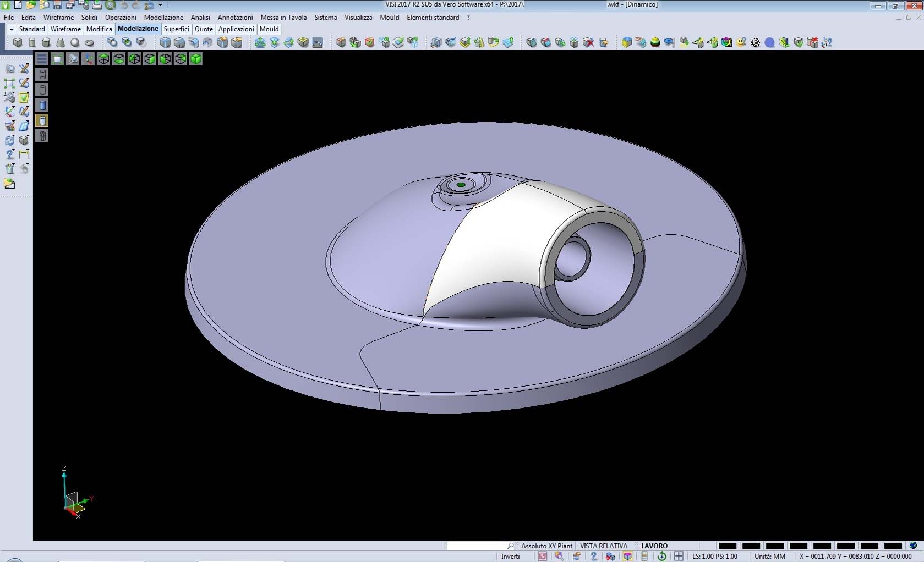Image resolution: width=924 pixels, height=562 pixels.
Task: Toggle the blue cylinder filter button
Action: point(42,105)
